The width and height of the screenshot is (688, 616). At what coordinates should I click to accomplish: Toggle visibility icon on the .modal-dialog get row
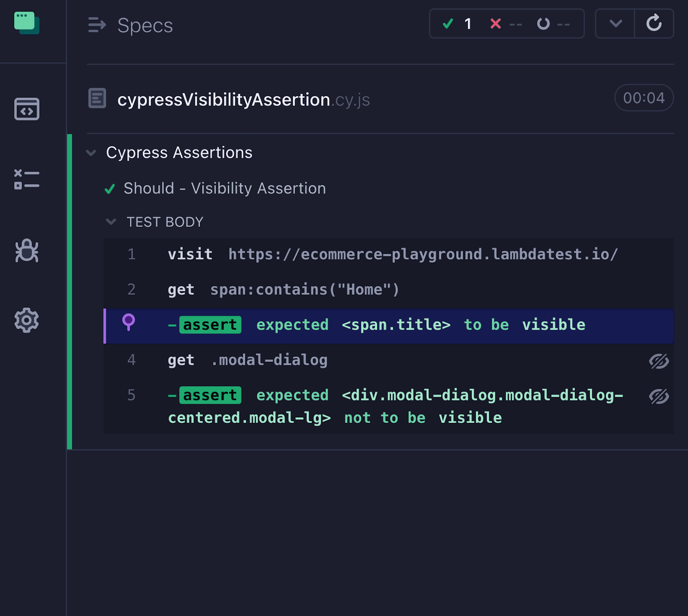pos(659,362)
